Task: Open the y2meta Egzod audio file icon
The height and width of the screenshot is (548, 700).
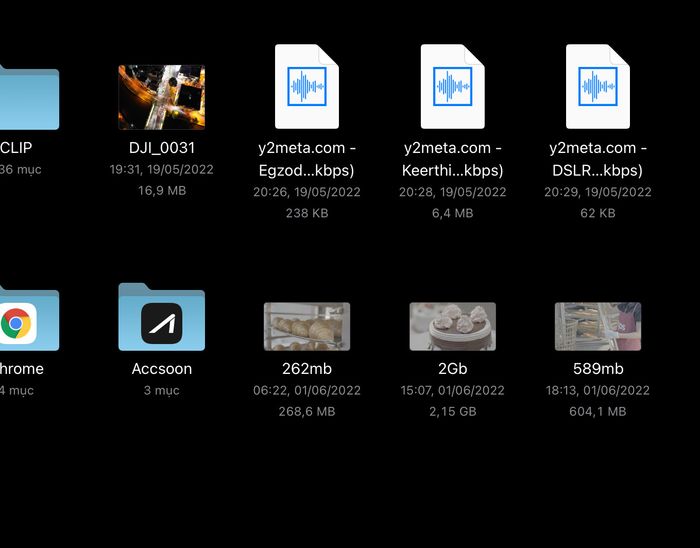Action: click(x=307, y=87)
